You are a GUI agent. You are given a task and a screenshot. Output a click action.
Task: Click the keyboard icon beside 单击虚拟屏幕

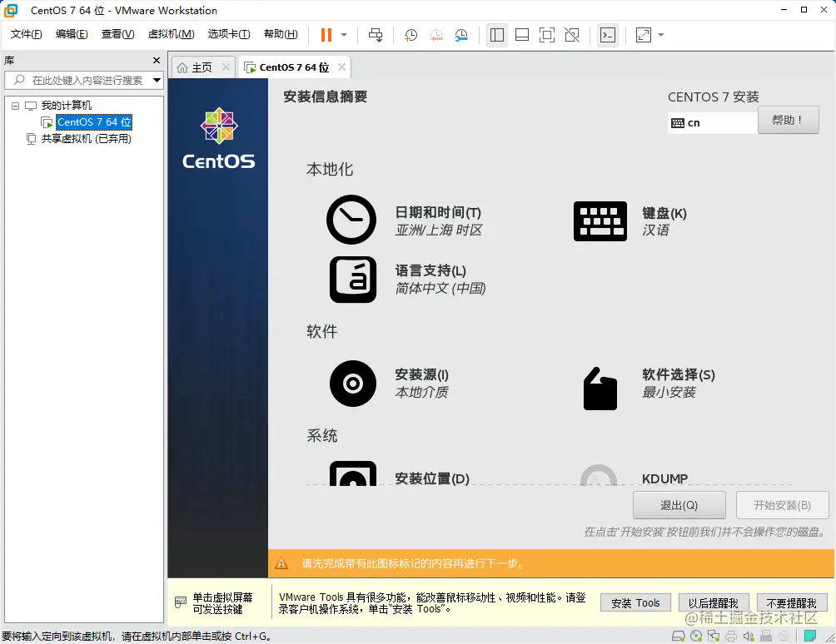[180, 602]
